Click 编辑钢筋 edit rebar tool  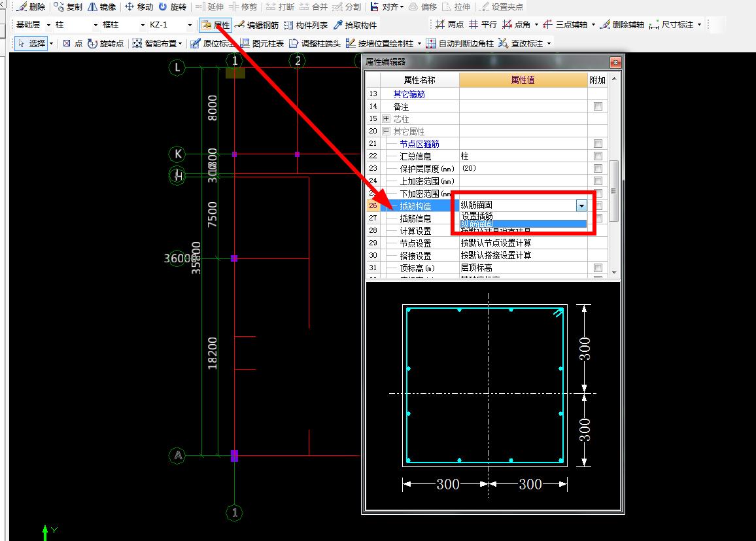[257, 25]
